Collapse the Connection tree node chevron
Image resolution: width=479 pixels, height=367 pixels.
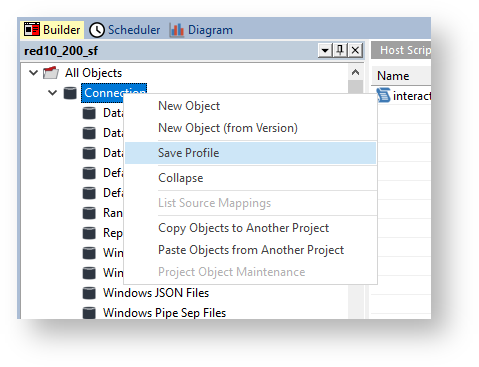click(x=52, y=92)
